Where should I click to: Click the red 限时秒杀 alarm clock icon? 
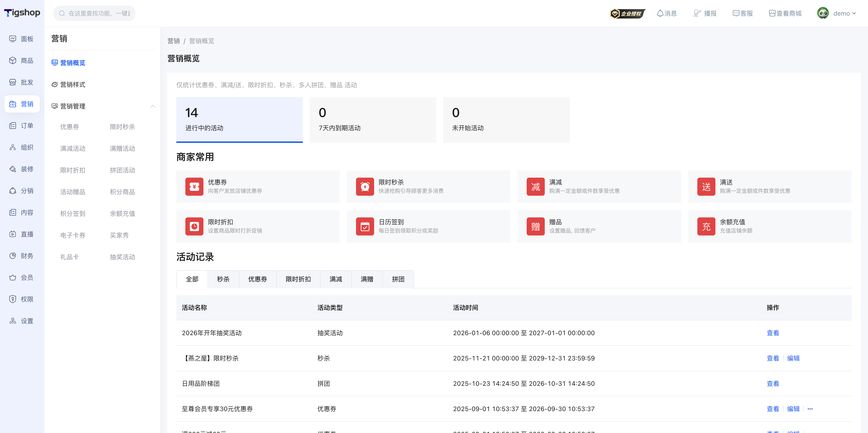[x=365, y=187]
